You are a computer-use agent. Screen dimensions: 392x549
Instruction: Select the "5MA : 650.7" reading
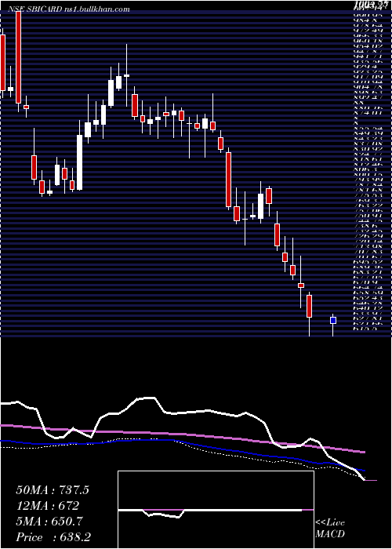(x=49, y=522)
